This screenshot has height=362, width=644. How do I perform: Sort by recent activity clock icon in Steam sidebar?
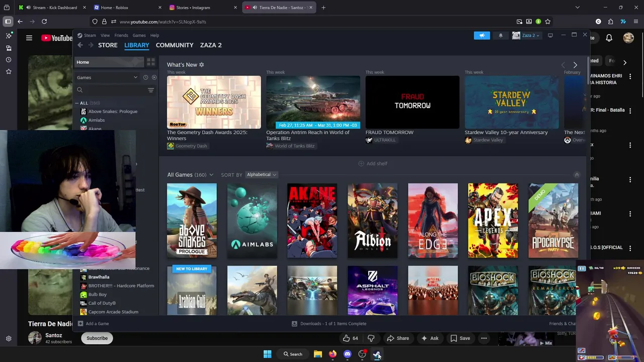[145, 77]
